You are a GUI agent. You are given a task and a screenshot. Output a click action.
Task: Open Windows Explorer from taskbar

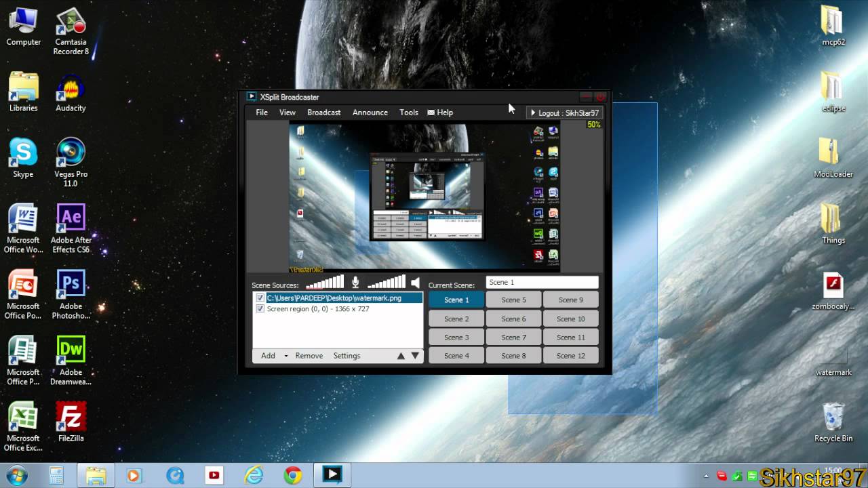tap(96, 475)
